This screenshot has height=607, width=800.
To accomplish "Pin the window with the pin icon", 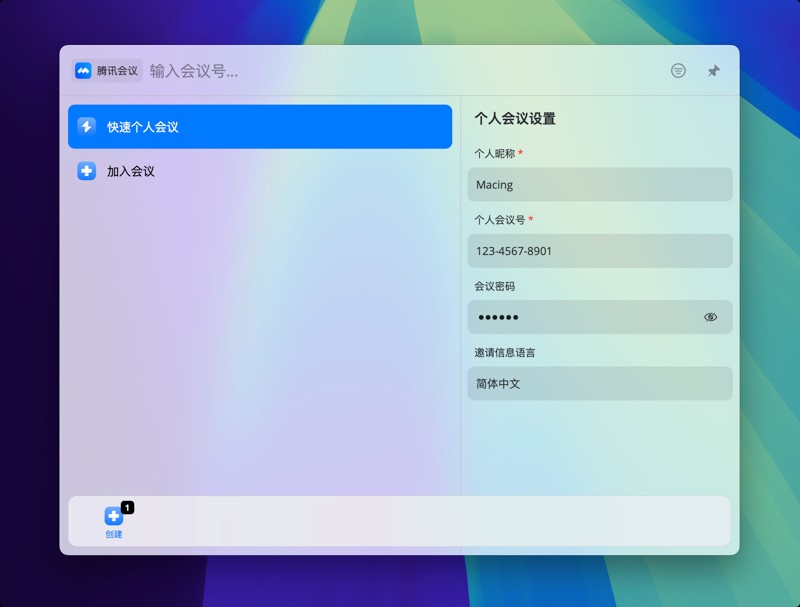I will 713,70.
